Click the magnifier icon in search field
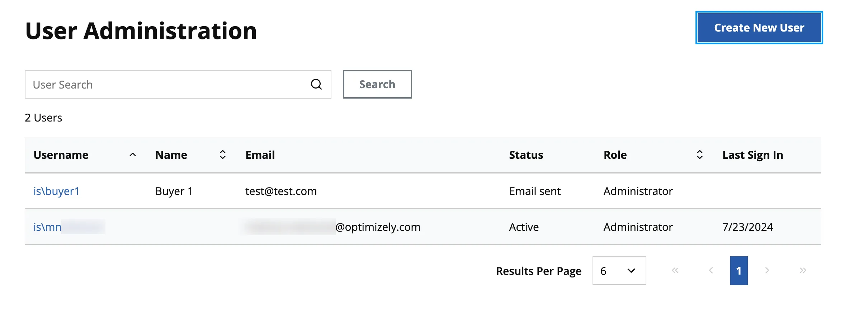The width and height of the screenshot is (868, 309). (x=316, y=84)
